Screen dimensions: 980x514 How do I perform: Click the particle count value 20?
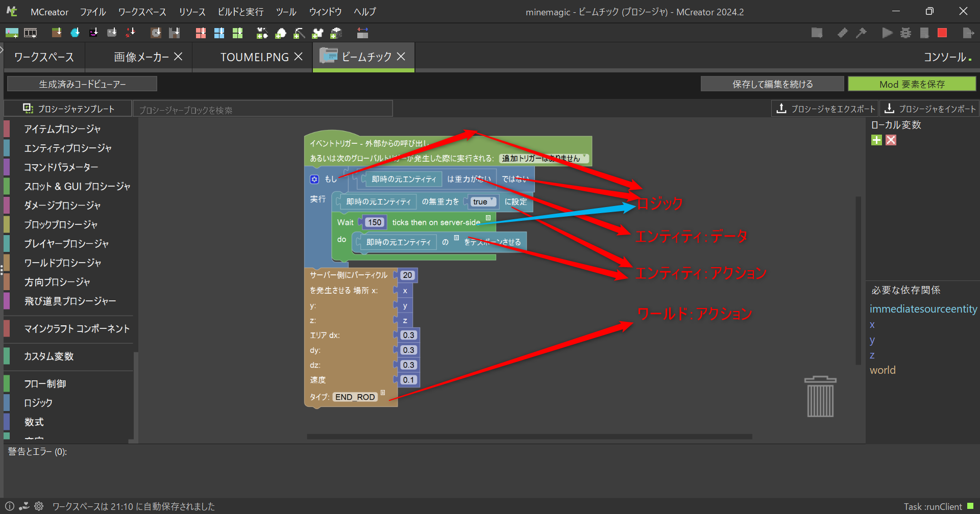[407, 275]
